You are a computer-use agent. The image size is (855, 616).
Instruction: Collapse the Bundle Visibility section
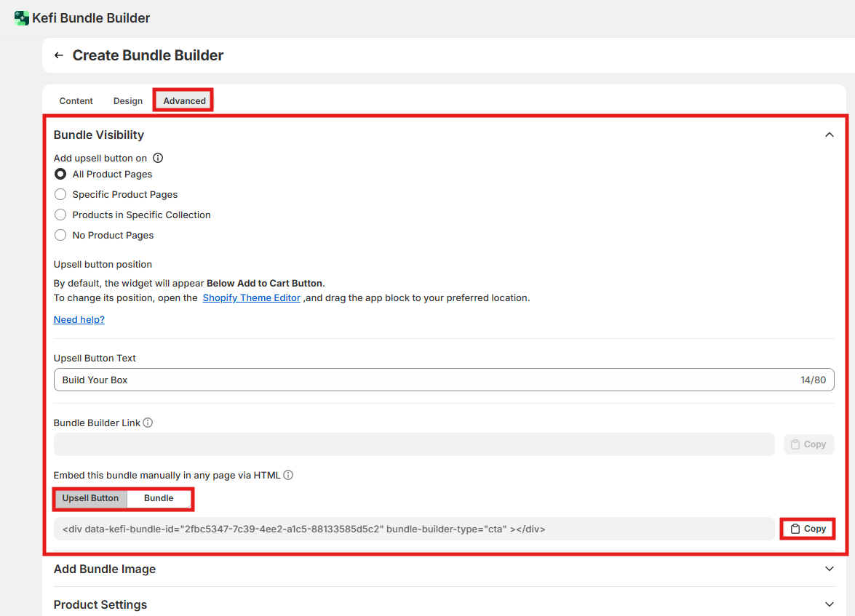coord(829,135)
